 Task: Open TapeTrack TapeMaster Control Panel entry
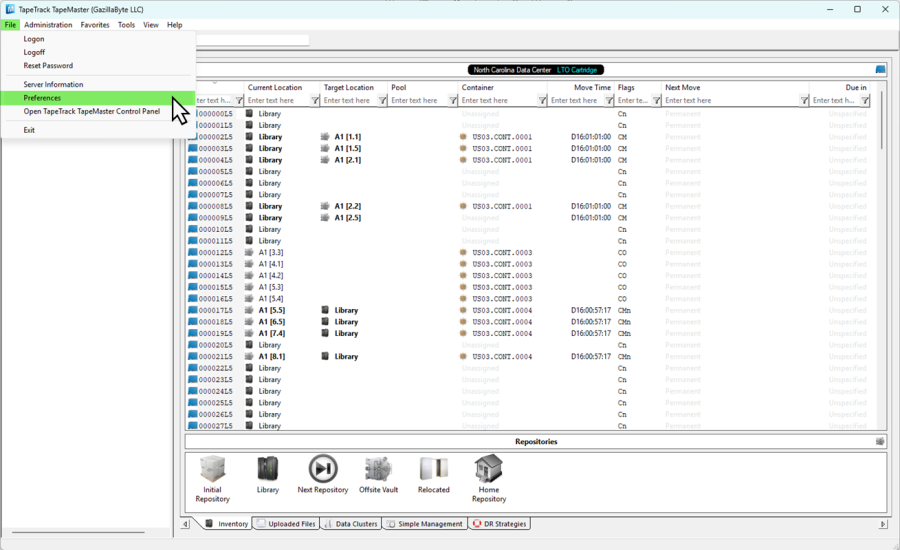pyautogui.click(x=92, y=111)
